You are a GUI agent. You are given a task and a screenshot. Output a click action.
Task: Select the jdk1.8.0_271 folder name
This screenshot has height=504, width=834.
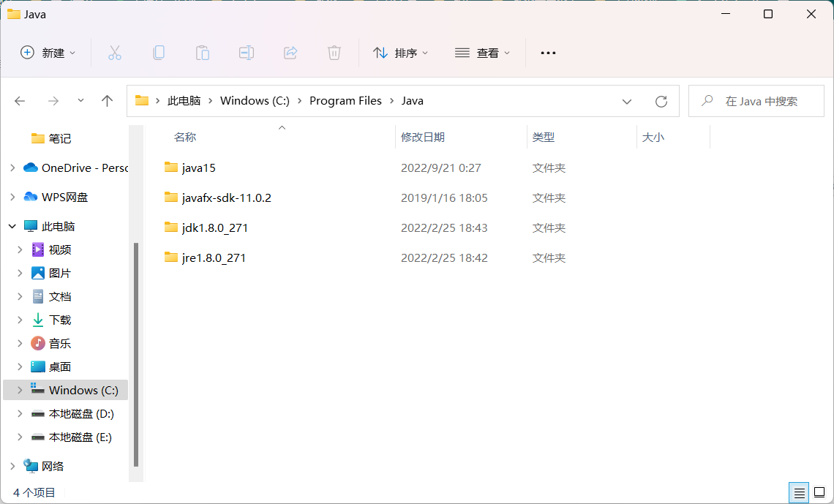coord(215,228)
